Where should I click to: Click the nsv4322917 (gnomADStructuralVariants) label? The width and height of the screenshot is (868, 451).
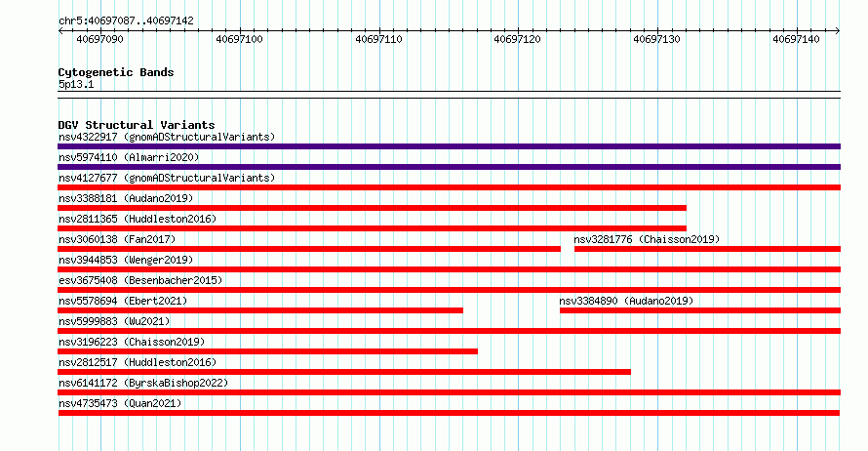(x=167, y=137)
